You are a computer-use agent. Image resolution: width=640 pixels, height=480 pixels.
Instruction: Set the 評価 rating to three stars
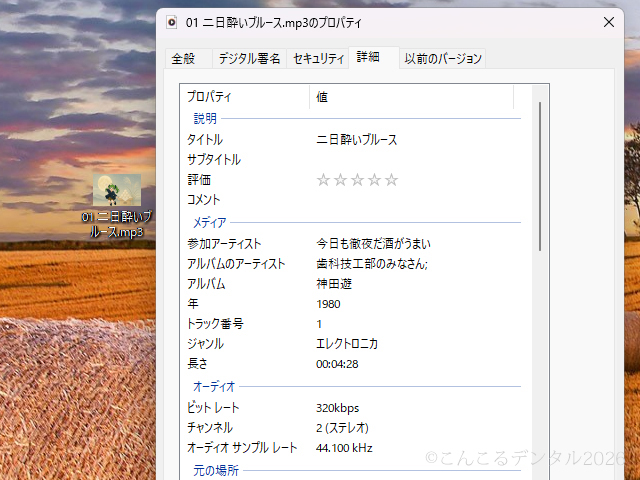click(x=357, y=180)
